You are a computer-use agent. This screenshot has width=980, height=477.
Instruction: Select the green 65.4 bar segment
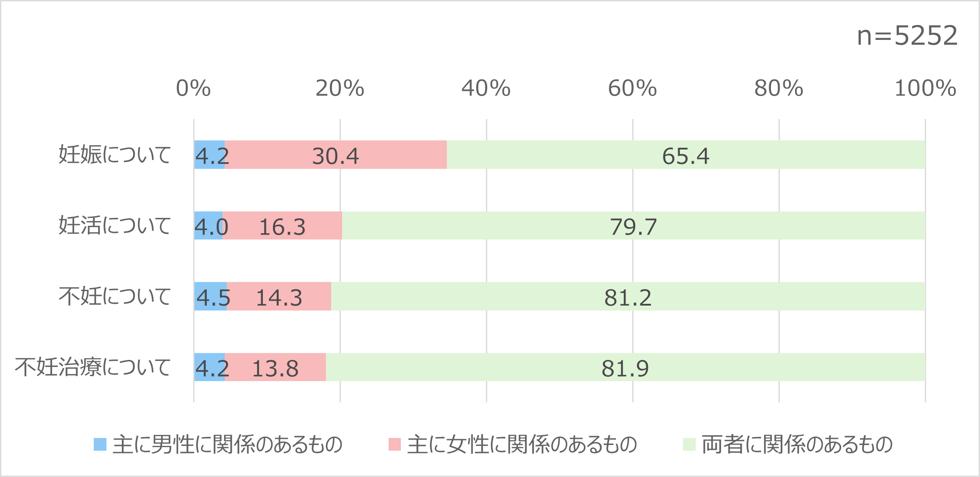pyautogui.click(x=686, y=155)
